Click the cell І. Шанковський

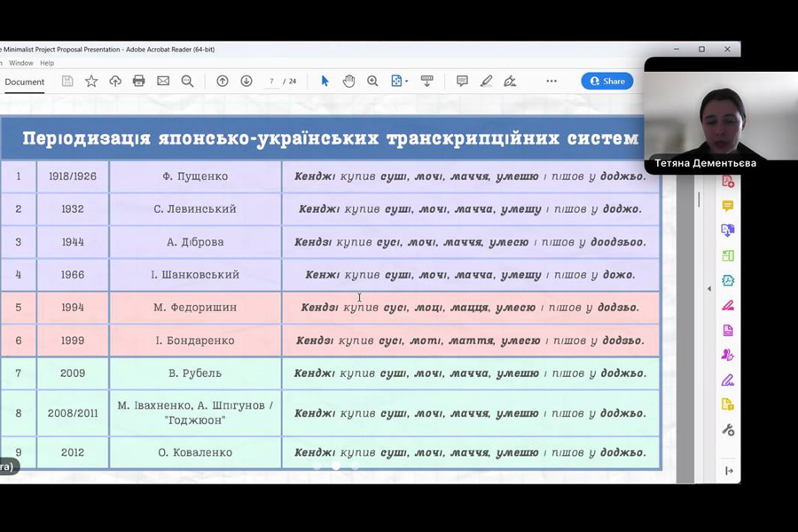pyautogui.click(x=195, y=274)
